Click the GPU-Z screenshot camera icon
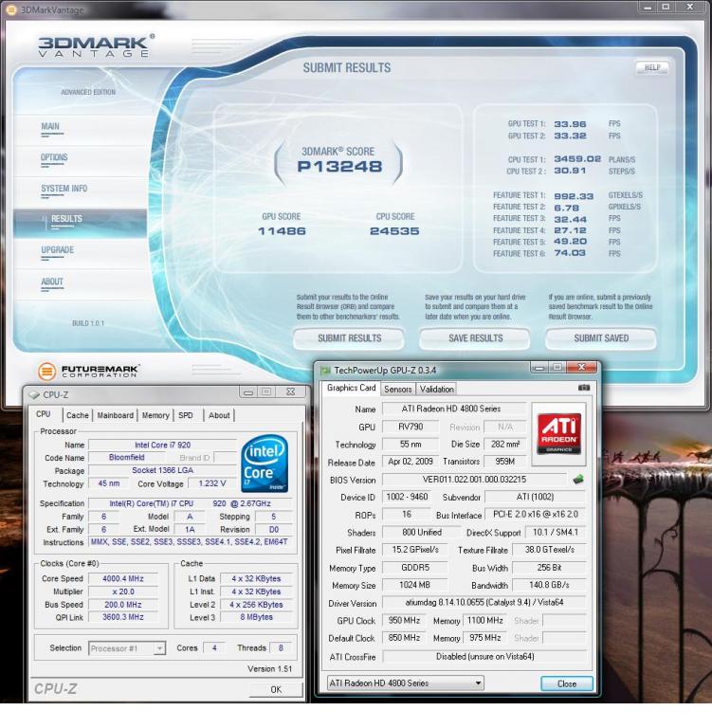Screen dimensions: 712x728 (583, 388)
